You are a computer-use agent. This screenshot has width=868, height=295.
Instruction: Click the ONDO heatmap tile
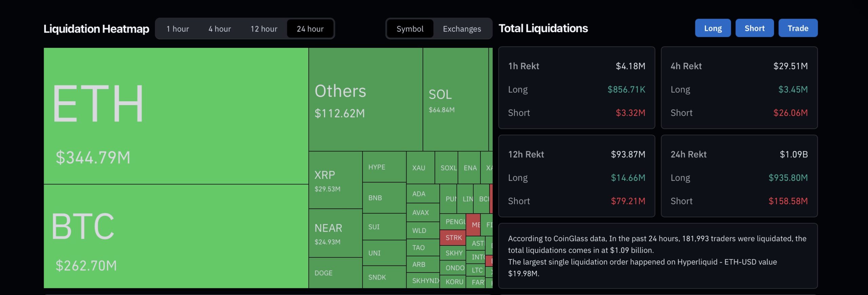(x=453, y=268)
